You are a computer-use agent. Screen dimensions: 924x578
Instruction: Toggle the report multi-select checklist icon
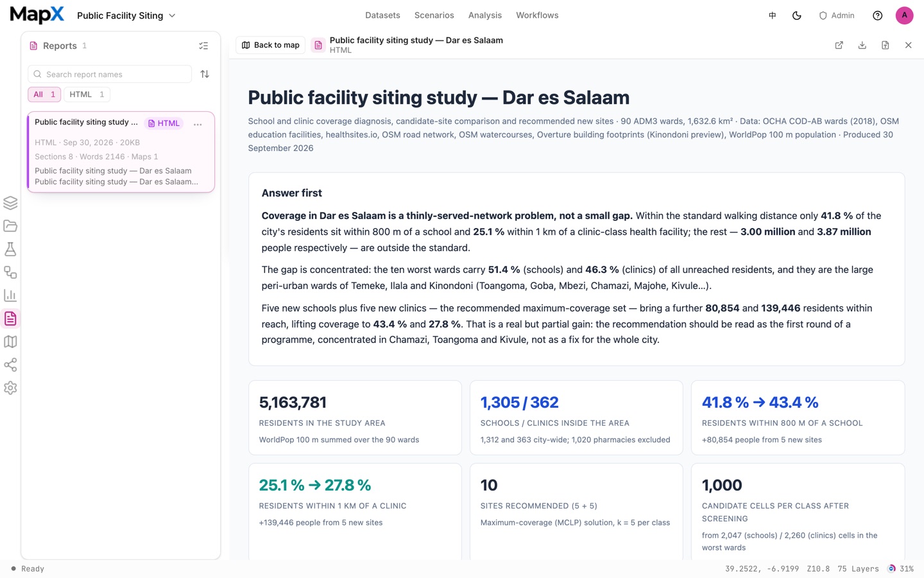203,46
